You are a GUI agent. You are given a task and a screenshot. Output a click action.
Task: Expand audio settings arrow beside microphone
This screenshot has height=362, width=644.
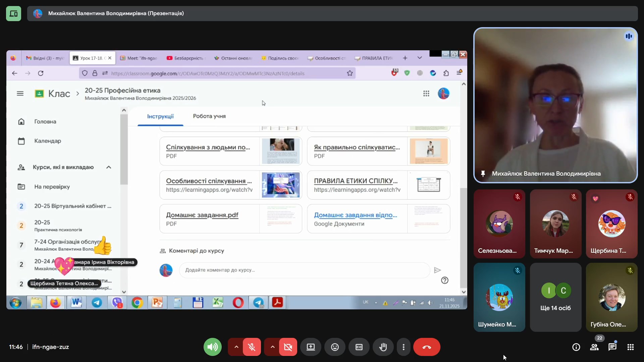click(x=236, y=347)
